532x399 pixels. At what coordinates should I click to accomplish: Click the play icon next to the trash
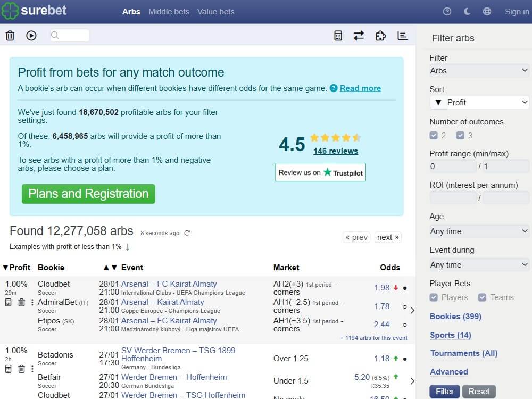pos(31,36)
